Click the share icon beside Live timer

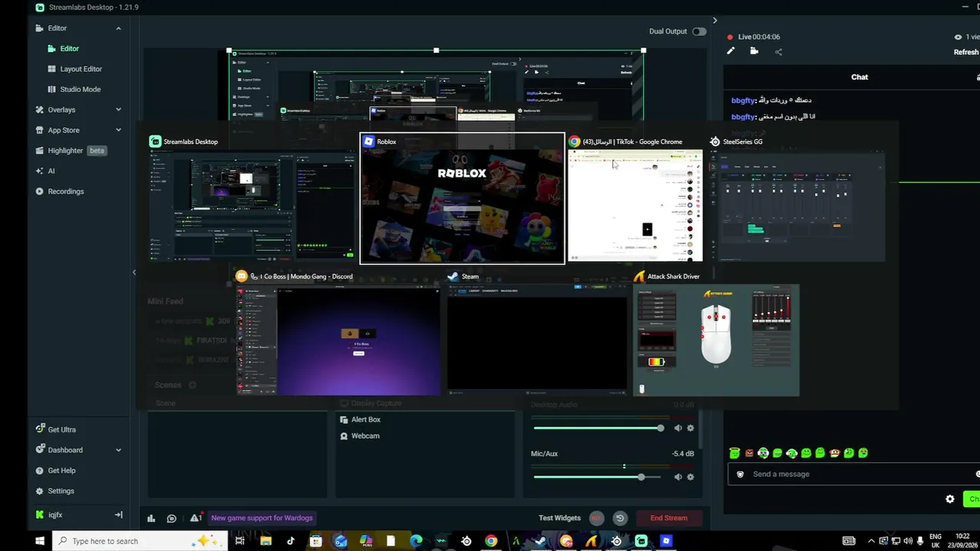tap(779, 52)
